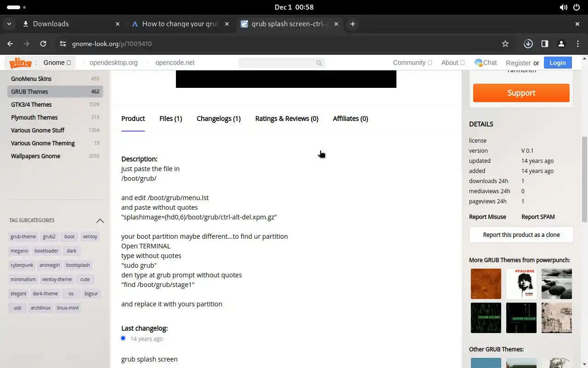588x368 pixels.
Task: Open the system power menu
Action: (x=577, y=7)
